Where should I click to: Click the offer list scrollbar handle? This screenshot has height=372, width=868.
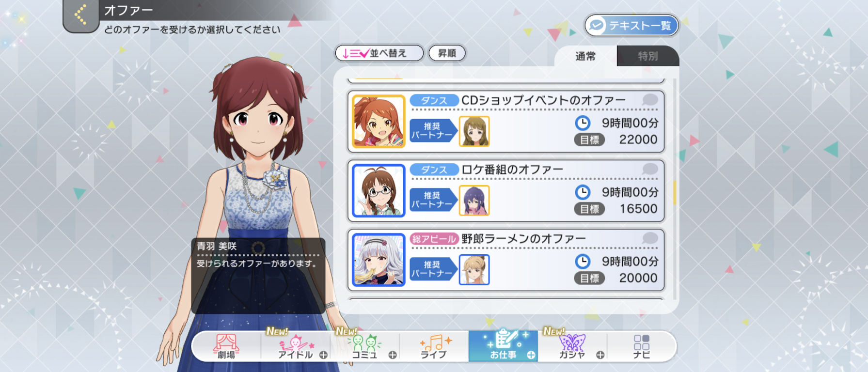(674, 192)
